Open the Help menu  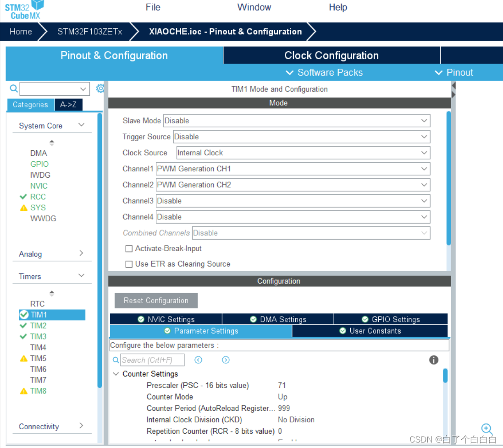(x=338, y=7)
